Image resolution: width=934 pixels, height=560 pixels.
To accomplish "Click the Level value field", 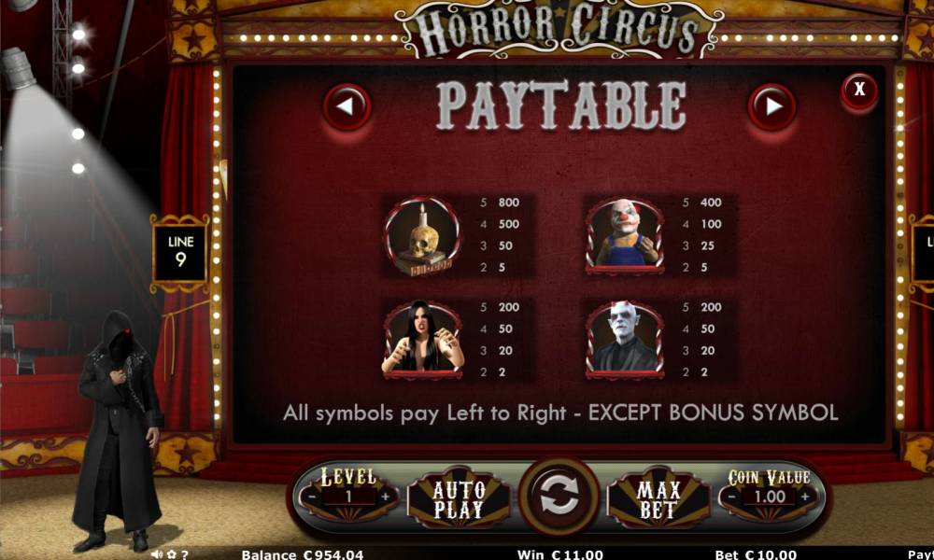I will [349, 497].
